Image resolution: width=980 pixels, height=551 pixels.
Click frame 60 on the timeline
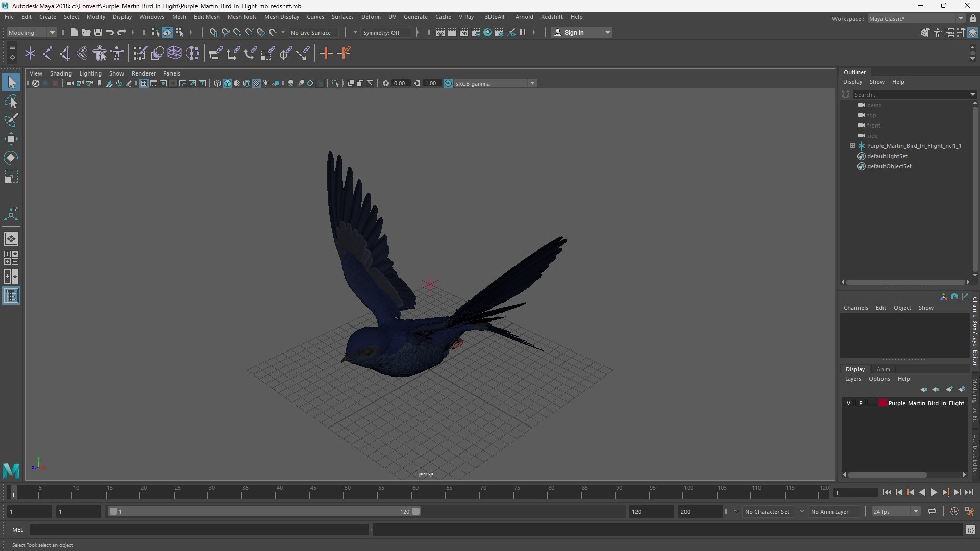[x=415, y=492]
